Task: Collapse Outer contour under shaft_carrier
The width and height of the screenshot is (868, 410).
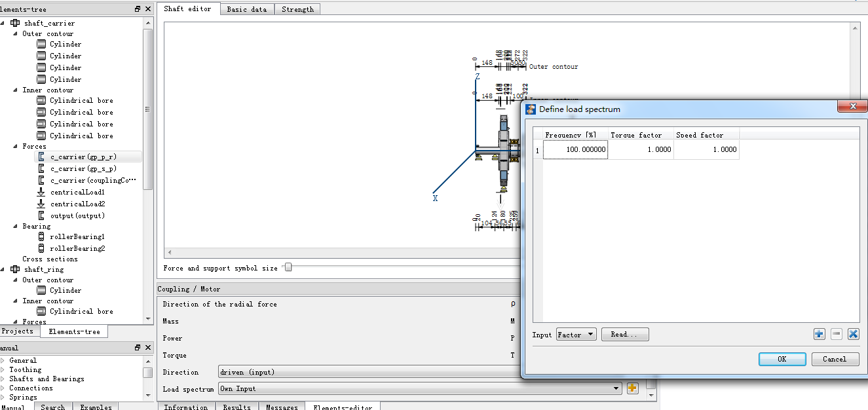Action: click(x=16, y=33)
